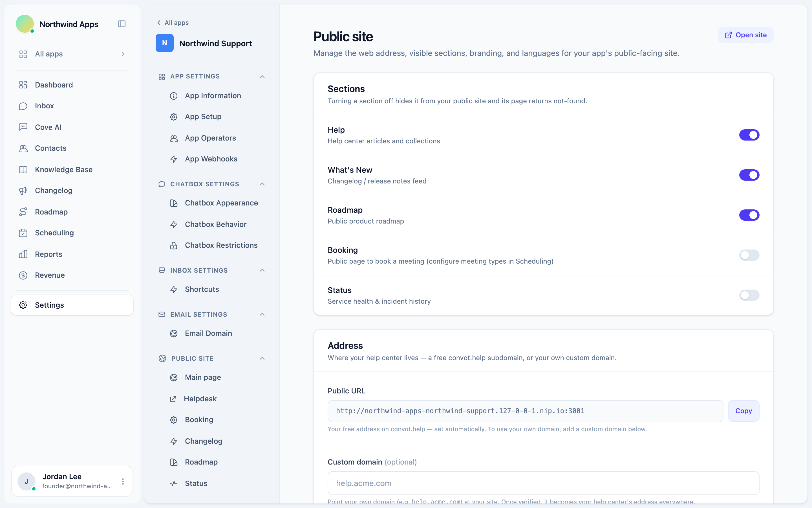This screenshot has width=812, height=508.
Task: Open Jordan Lee account card
Action: click(72, 481)
